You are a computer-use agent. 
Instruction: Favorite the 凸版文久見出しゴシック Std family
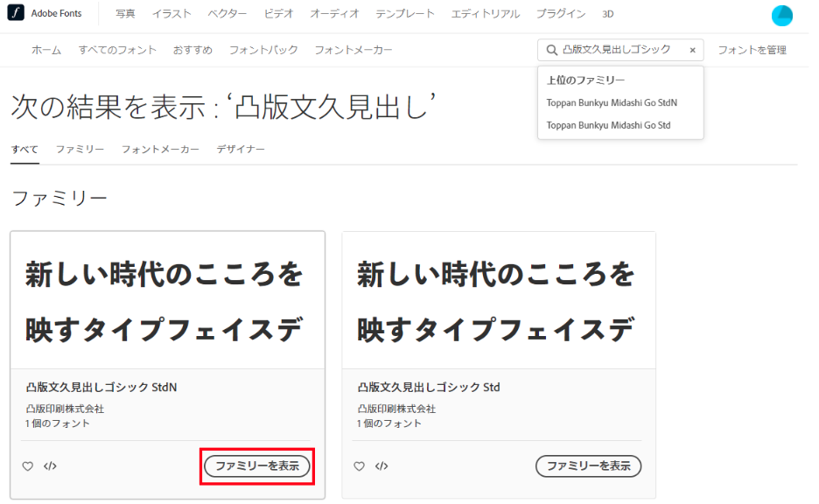point(359,465)
